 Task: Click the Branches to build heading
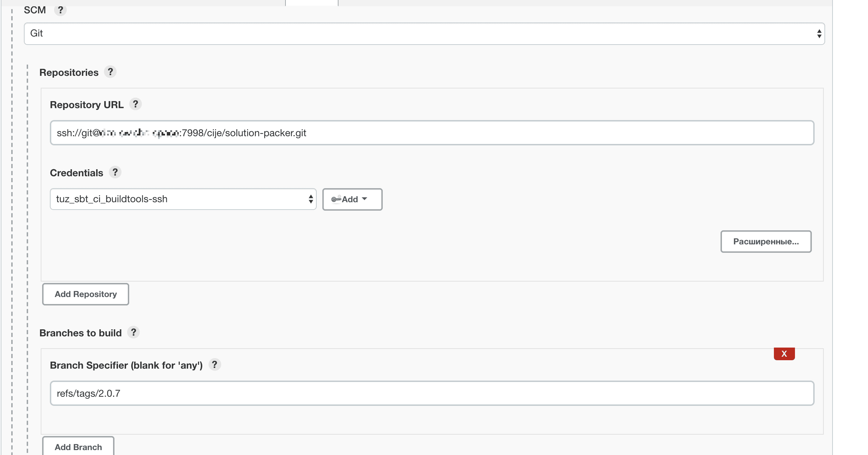pos(80,333)
